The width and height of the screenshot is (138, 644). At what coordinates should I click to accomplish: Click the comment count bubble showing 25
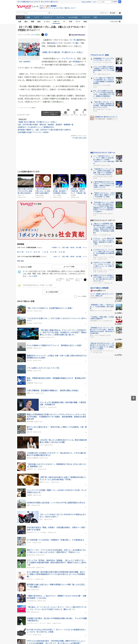tap(33, 35)
